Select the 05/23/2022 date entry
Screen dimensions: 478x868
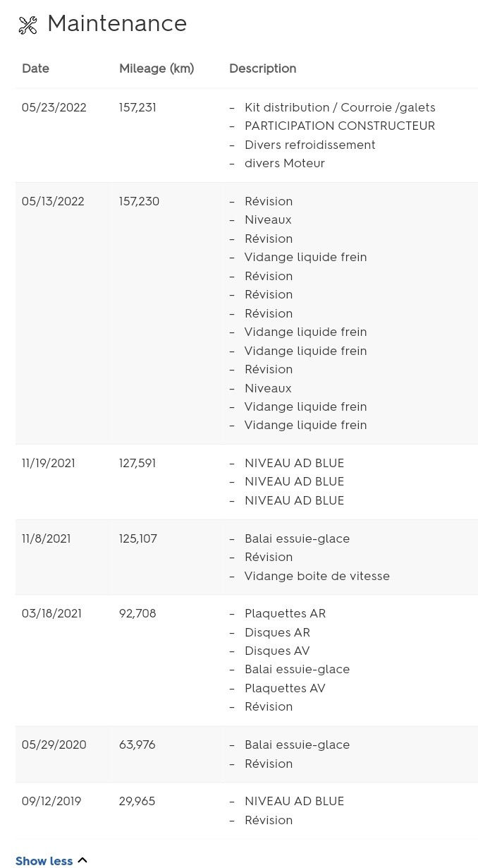pos(54,107)
